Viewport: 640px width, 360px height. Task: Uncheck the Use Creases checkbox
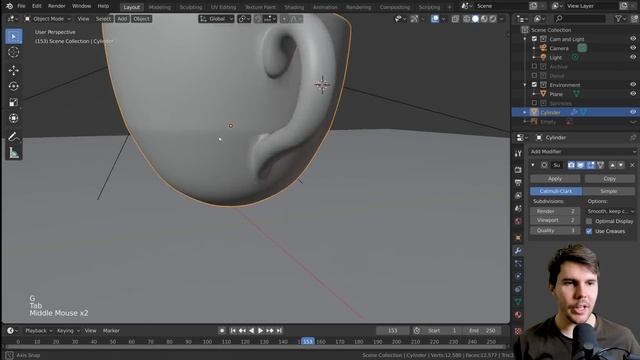(589, 231)
